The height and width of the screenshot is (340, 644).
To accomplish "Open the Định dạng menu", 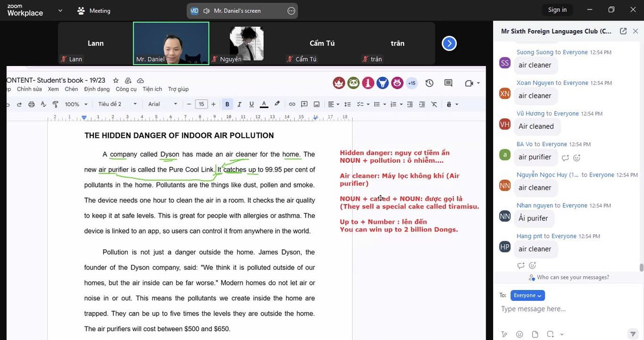I will [x=97, y=89].
